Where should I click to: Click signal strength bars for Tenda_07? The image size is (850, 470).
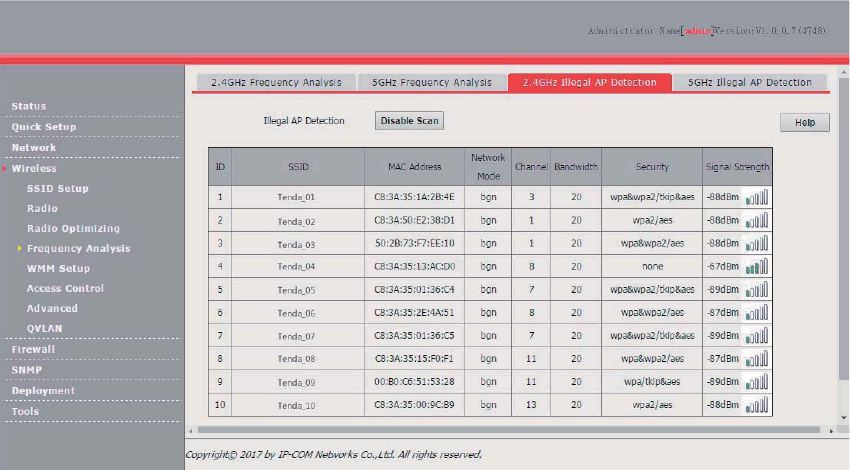pos(757,336)
